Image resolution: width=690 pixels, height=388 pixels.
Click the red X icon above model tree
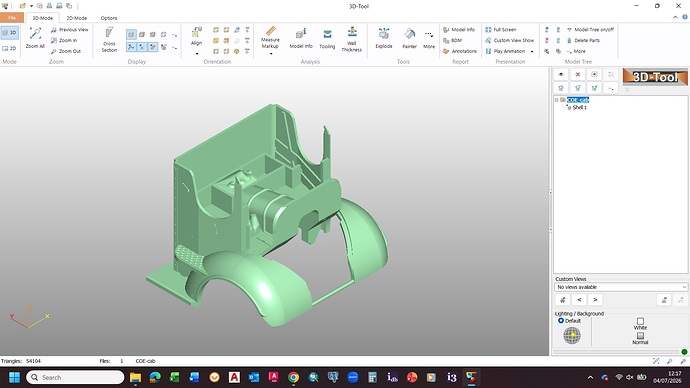pos(578,74)
